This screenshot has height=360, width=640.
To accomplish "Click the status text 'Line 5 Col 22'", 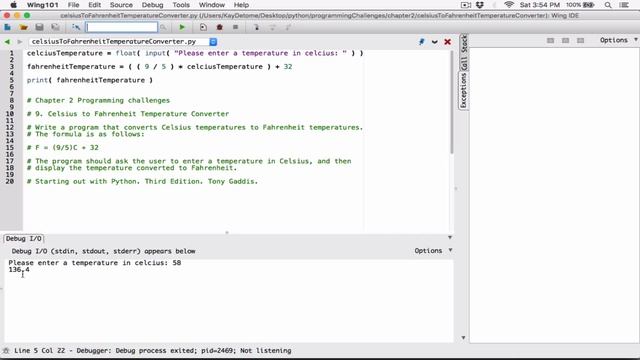I will pyautogui.click(x=40, y=351).
